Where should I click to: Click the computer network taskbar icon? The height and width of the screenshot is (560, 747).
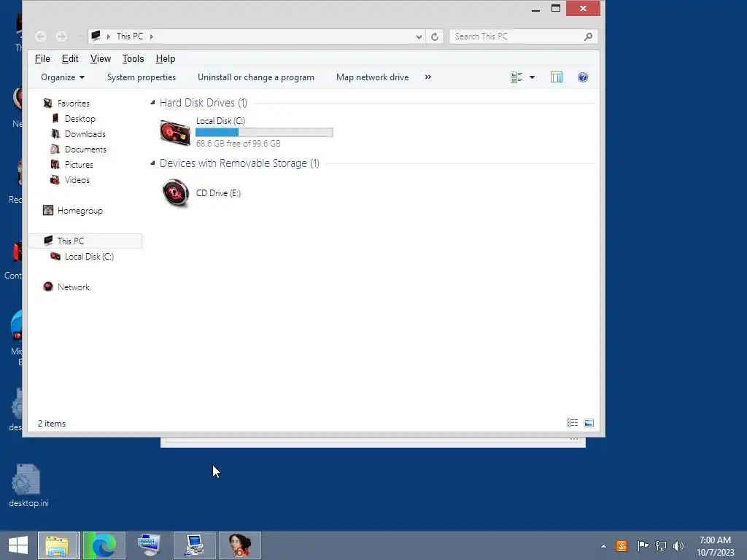[x=195, y=545]
